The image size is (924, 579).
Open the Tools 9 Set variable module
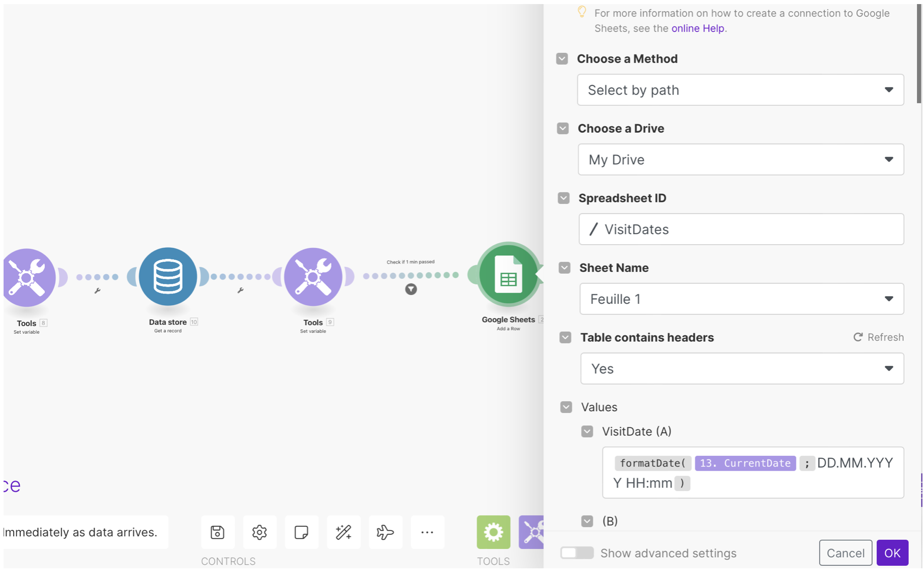[x=313, y=277]
